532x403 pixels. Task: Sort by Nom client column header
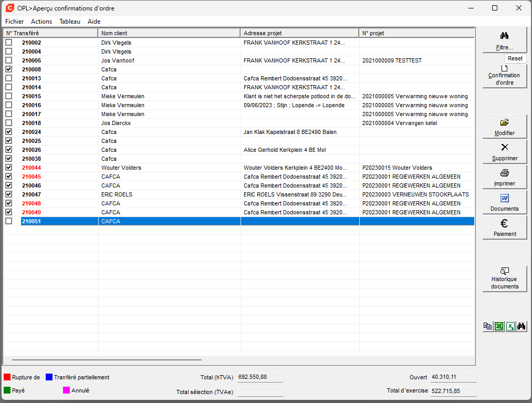[169, 33]
